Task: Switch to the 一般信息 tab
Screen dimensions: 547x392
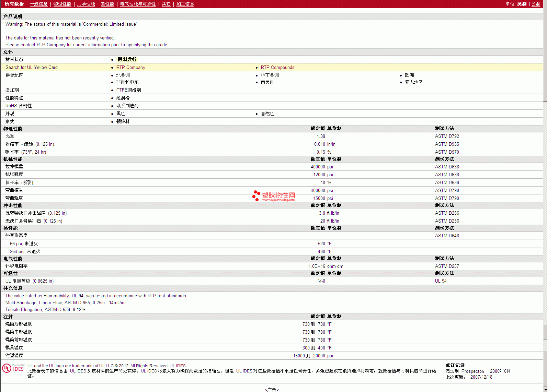Action: pos(38,4)
